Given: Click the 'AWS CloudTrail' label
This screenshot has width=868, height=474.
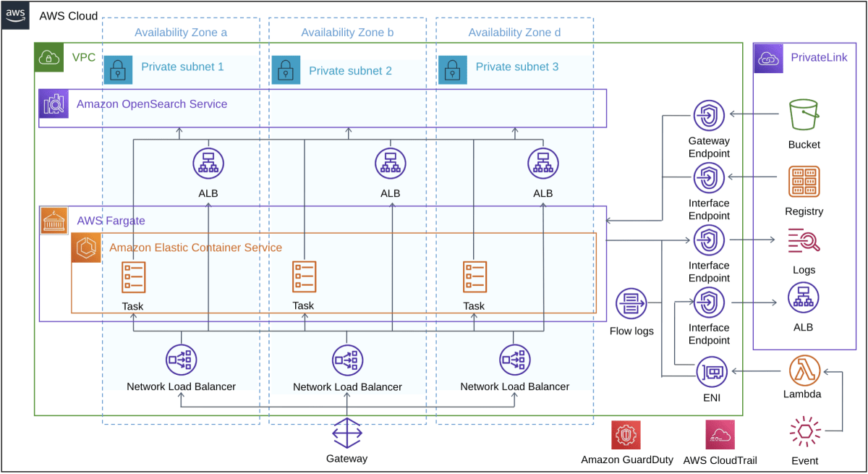Looking at the screenshot, I should click(x=720, y=460).
